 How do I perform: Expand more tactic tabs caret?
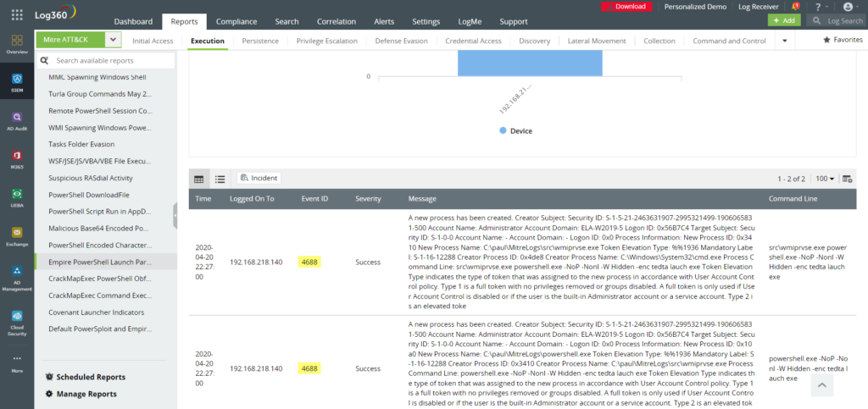coord(784,41)
